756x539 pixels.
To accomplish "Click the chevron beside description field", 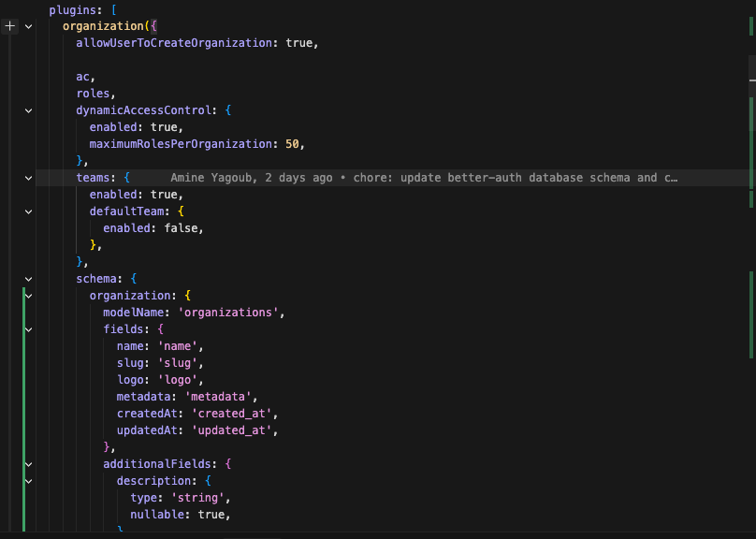I will (x=27, y=481).
